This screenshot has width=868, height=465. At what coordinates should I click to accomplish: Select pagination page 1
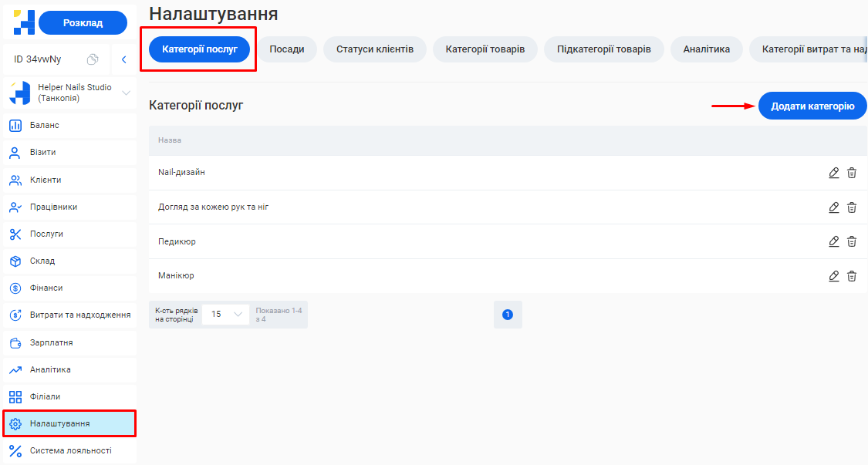tap(508, 315)
